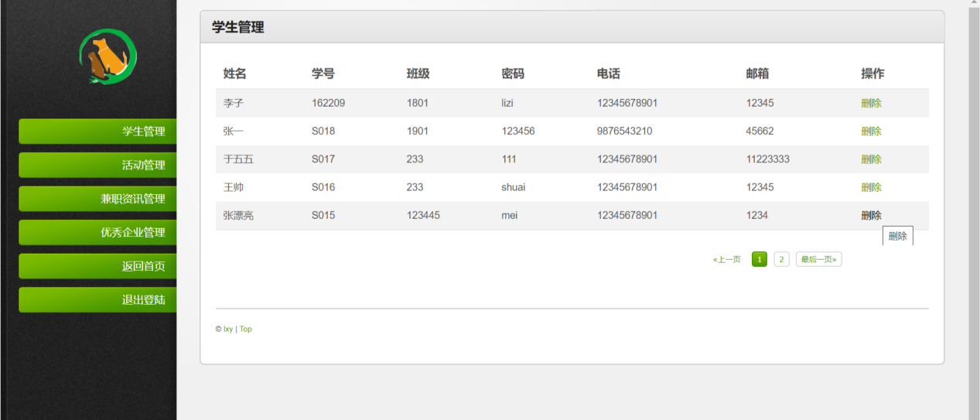Switch to page 2 in pagination
The image size is (980, 420).
click(x=782, y=259)
